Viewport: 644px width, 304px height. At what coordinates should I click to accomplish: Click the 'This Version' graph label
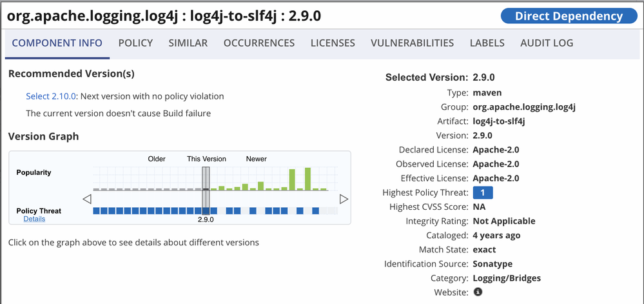pos(206,159)
